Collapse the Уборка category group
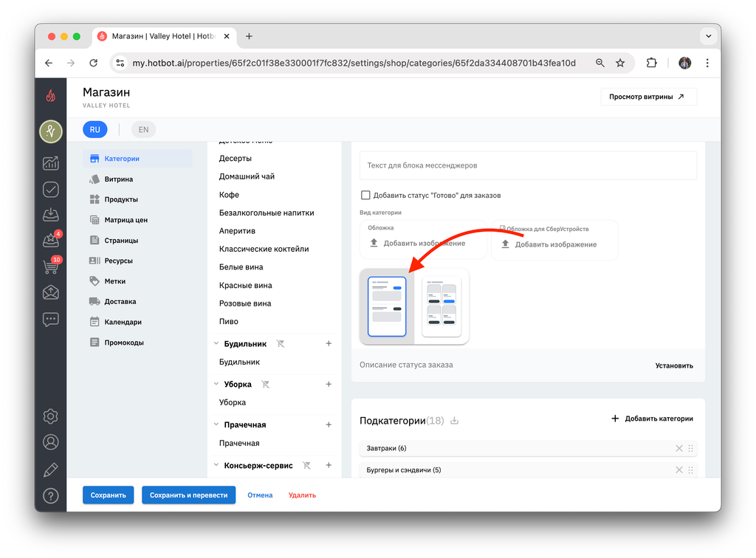This screenshot has width=756, height=558. pyautogui.click(x=216, y=384)
